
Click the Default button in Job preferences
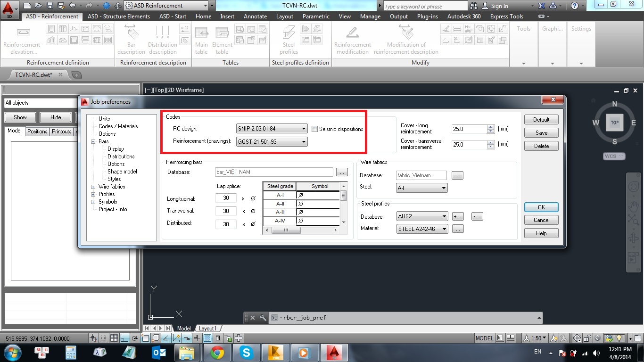click(x=541, y=119)
